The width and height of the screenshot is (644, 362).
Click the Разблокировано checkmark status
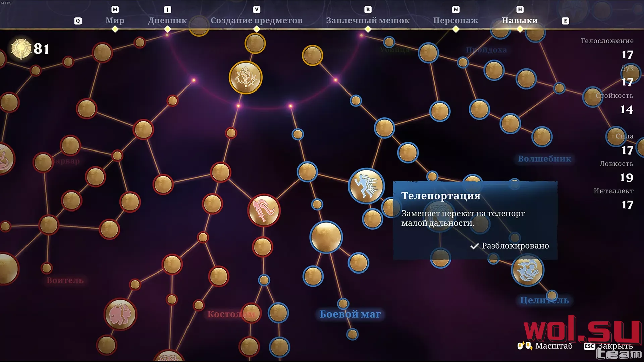click(x=509, y=246)
